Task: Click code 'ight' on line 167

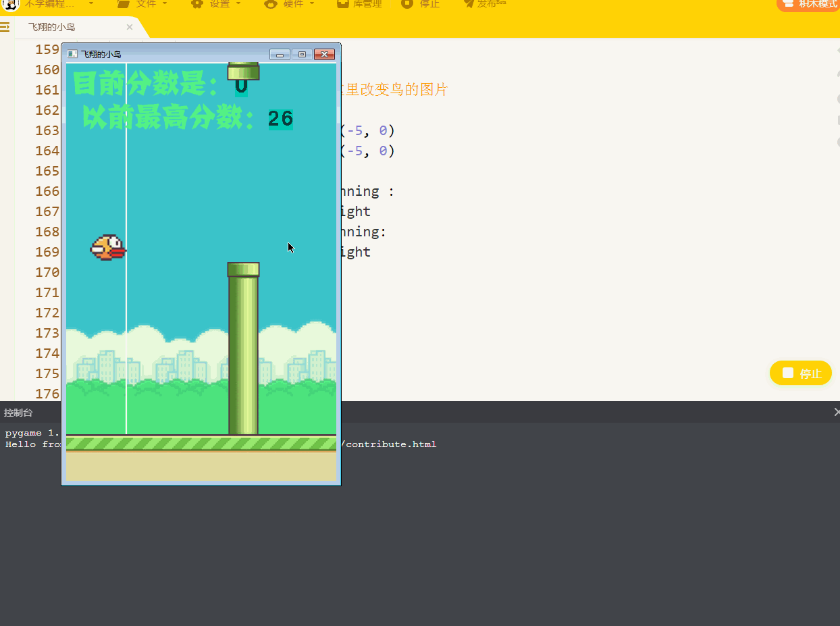Action: click(x=357, y=211)
